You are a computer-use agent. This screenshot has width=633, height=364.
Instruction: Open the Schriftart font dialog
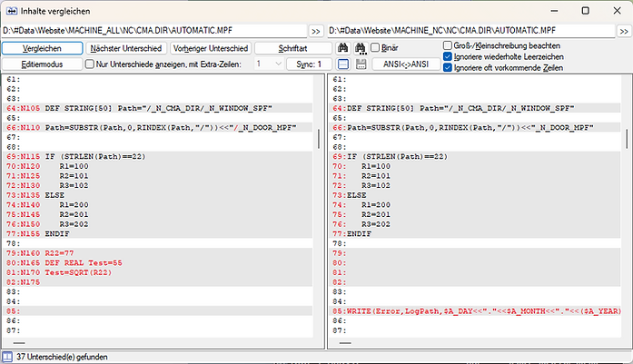click(x=293, y=48)
